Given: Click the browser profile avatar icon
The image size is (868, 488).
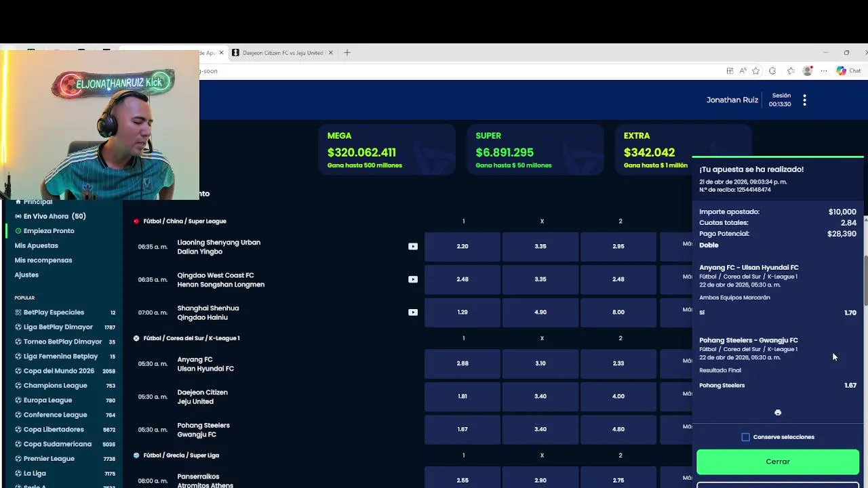Looking at the screenshot, I should click(x=808, y=70).
